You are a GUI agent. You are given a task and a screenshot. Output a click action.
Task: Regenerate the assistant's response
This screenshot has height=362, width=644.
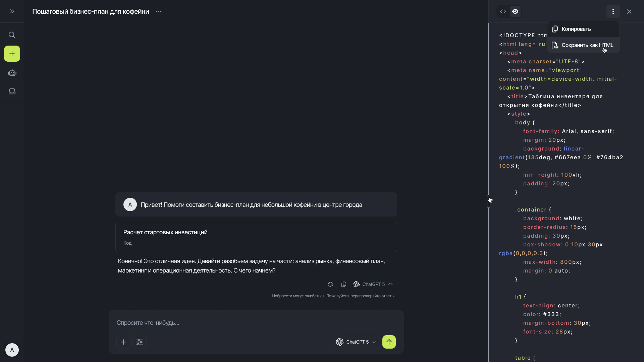point(330,284)
